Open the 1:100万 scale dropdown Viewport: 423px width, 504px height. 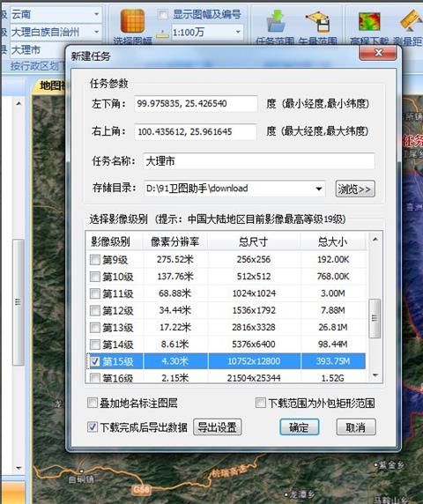pos(238,32)
